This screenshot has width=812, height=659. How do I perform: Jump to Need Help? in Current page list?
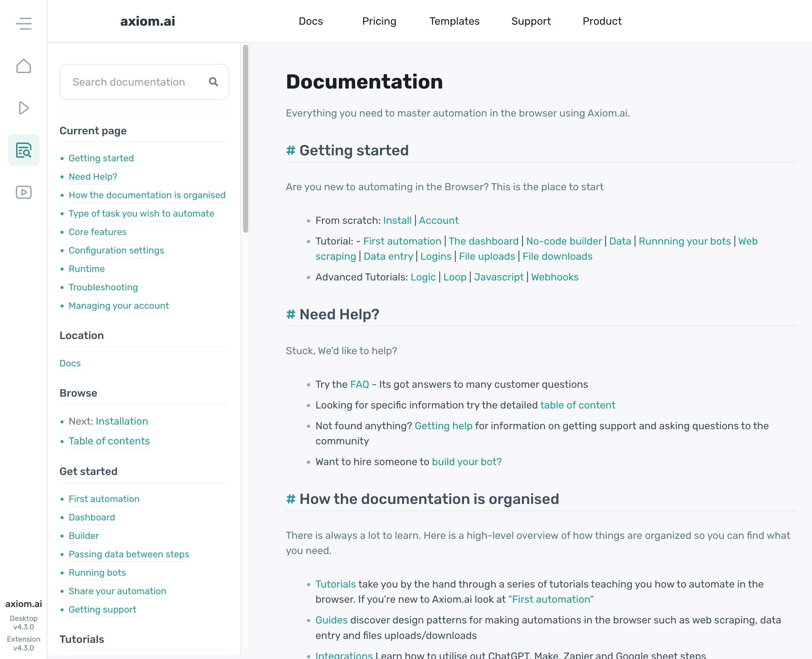click(93, 176)
